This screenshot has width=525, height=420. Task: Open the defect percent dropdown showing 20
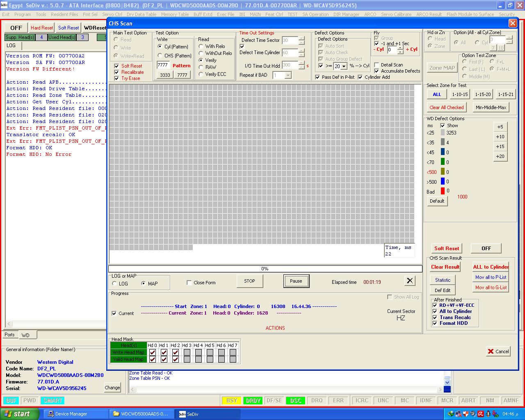pyautogui.click(x=345, y=66)
